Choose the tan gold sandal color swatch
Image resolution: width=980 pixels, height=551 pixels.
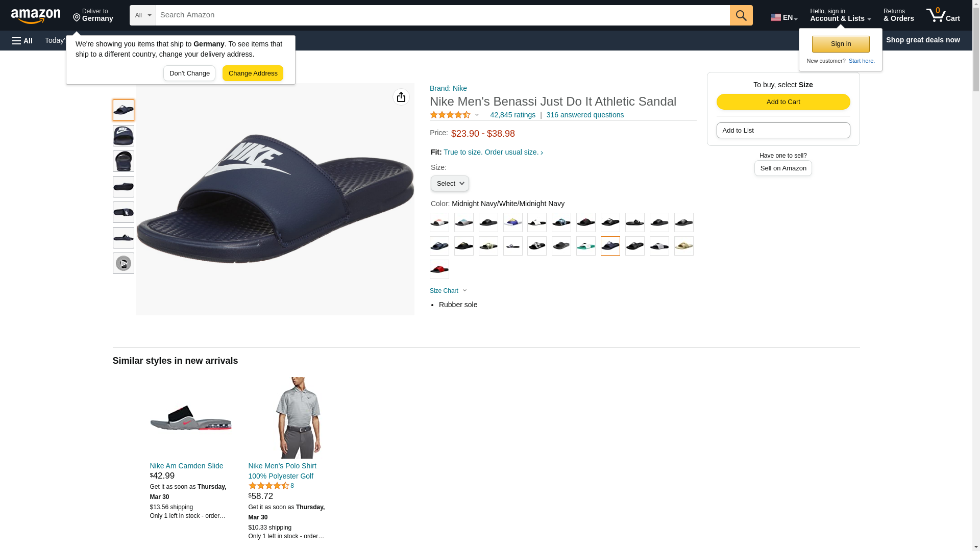pyautogui.click(x=684, y=246)
